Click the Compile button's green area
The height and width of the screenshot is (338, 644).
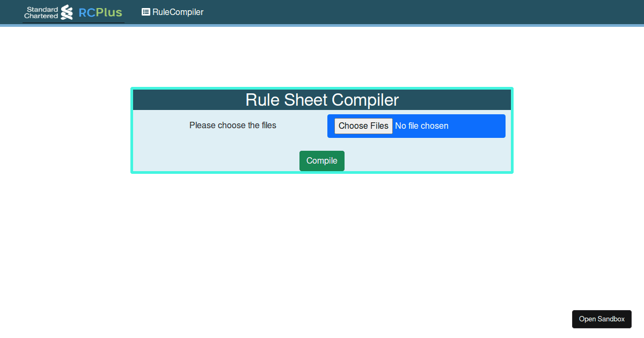point(321,160)
